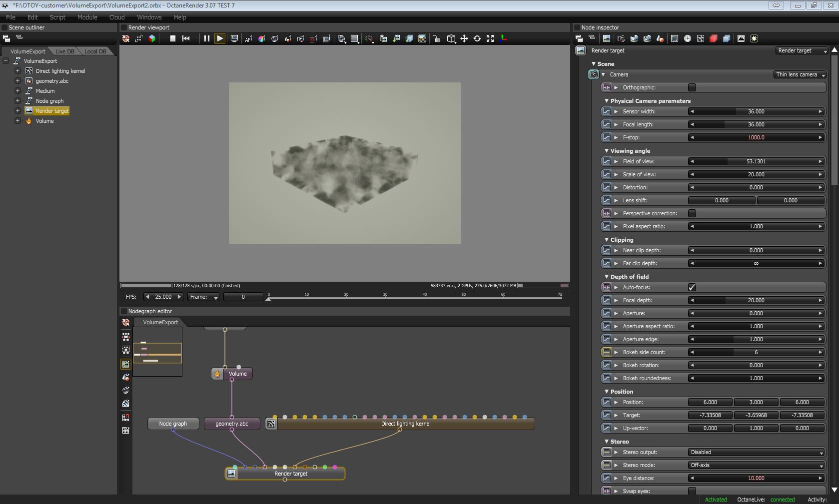Select the Render target node in nodegraph
The height and width of the screenshot is (504, 839).
click(x=285, y=474)
